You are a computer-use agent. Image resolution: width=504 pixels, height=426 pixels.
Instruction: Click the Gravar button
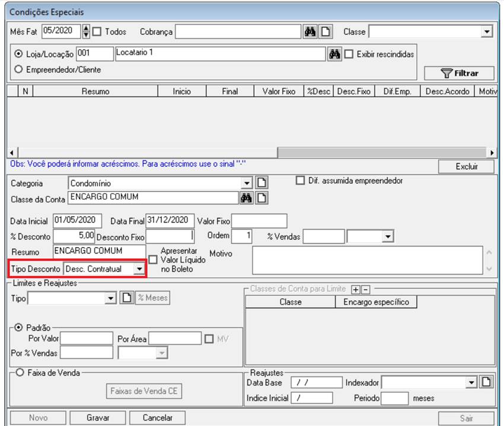point(98,418)
